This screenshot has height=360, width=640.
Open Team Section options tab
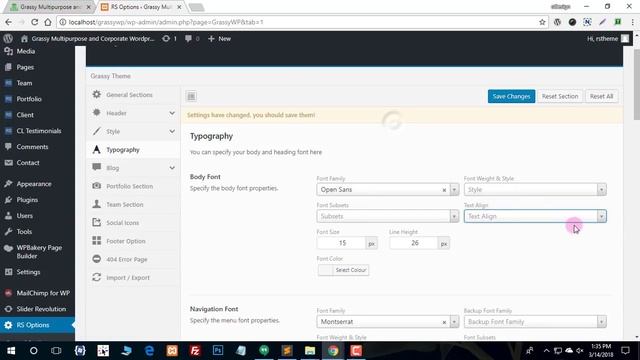133,204
